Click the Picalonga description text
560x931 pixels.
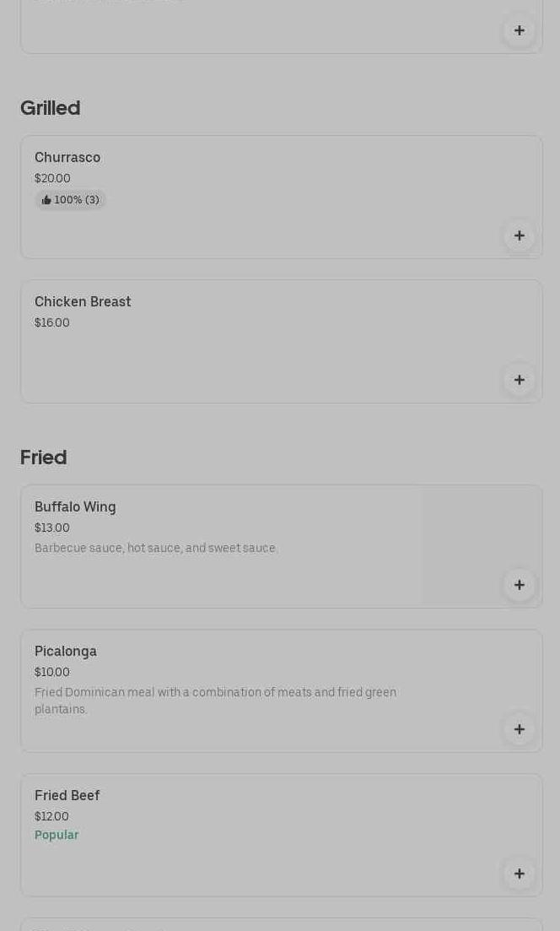[x=215, y=701]
